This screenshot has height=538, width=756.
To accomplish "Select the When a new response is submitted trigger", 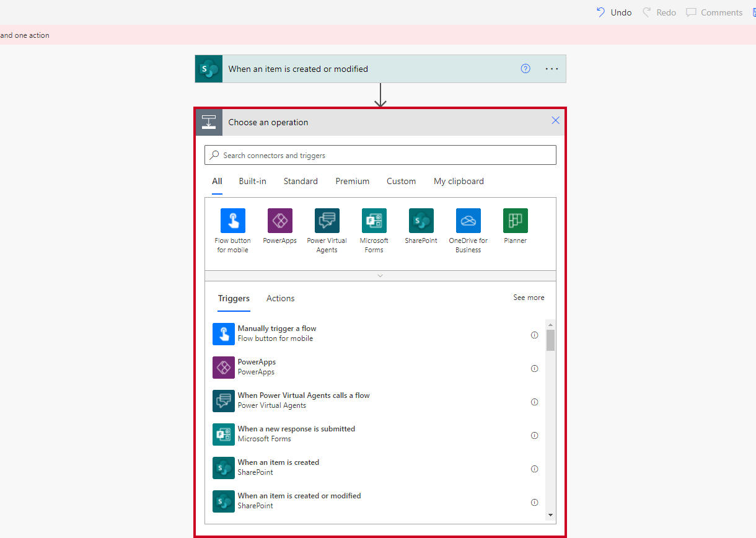I will click(378, 434).
